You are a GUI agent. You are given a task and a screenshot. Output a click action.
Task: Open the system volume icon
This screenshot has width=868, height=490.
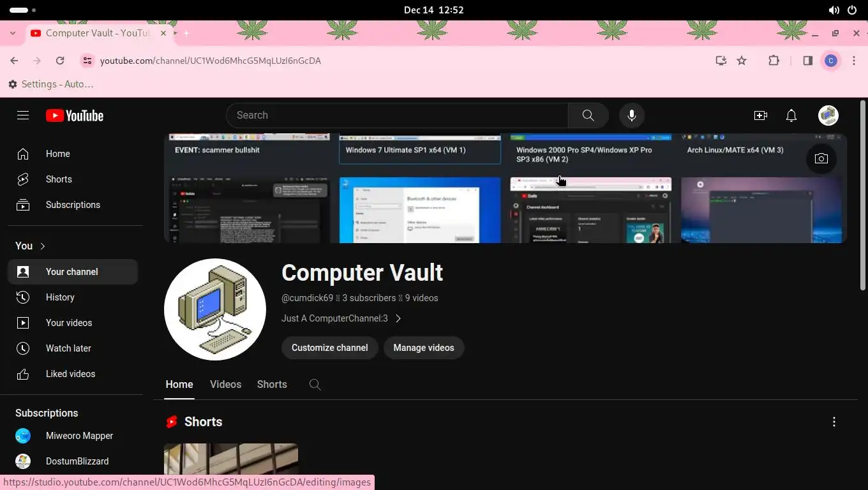834,10
